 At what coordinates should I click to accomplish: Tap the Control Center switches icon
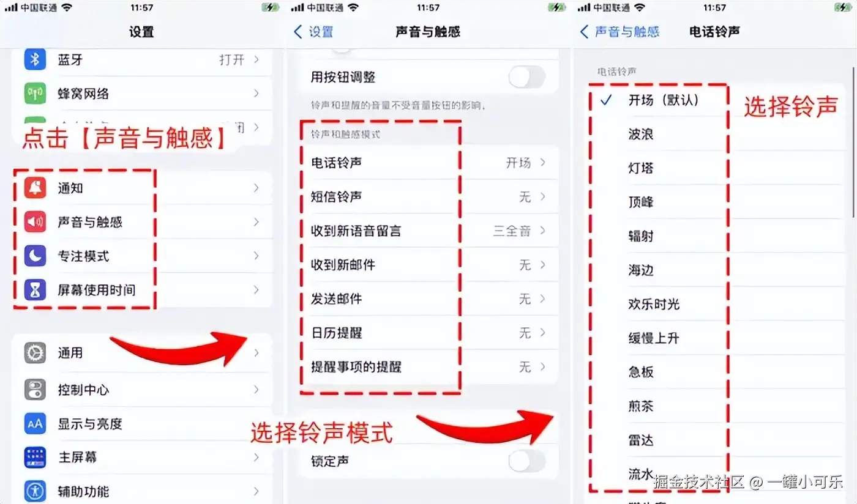35,389
